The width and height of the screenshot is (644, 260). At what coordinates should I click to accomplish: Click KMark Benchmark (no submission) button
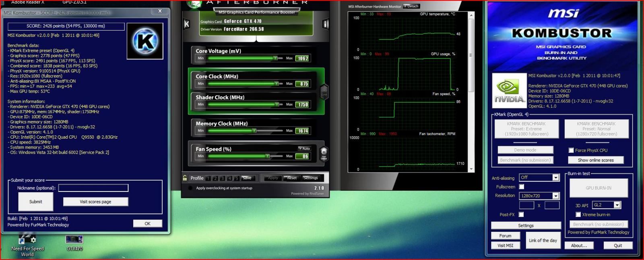pyautogui.click(x=525, y=160)
